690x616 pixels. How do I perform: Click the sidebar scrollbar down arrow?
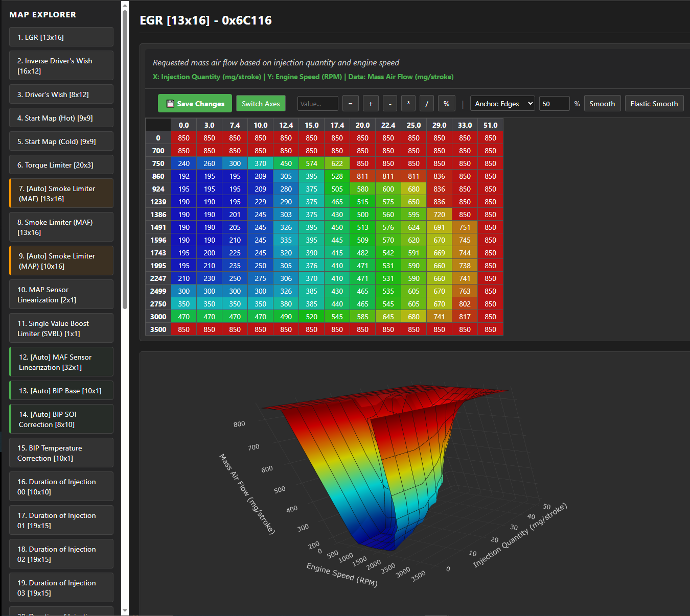[x=125, y=611]
